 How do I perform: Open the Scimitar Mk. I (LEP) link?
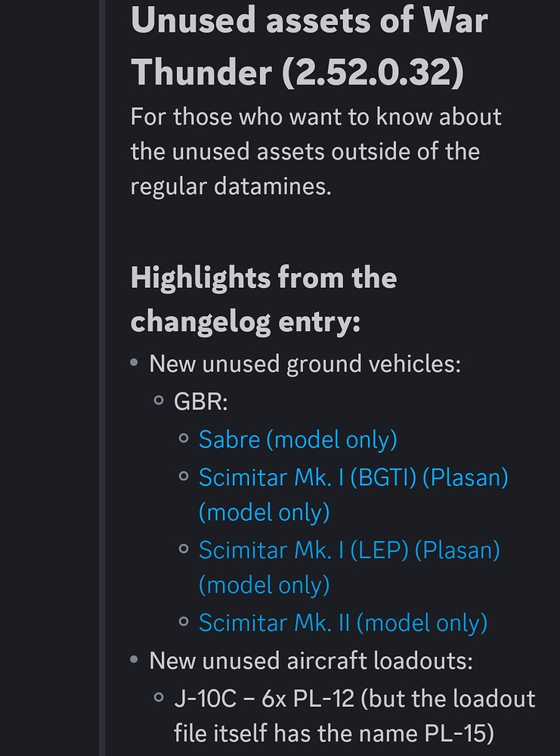tap(349, 550)
